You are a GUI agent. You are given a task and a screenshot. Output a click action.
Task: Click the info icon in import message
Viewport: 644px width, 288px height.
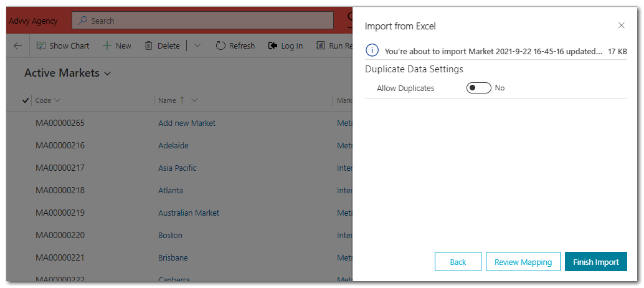[372, 50]
